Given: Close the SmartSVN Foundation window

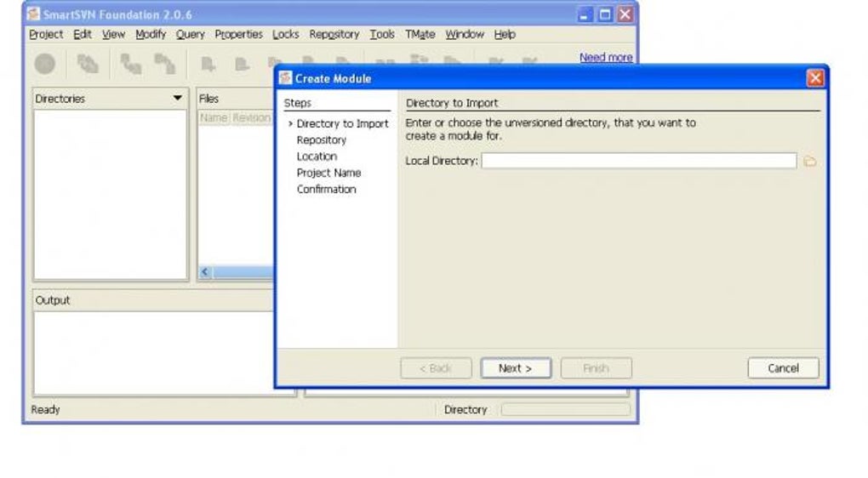Looking at the screenshot, I should pos(625,15).
